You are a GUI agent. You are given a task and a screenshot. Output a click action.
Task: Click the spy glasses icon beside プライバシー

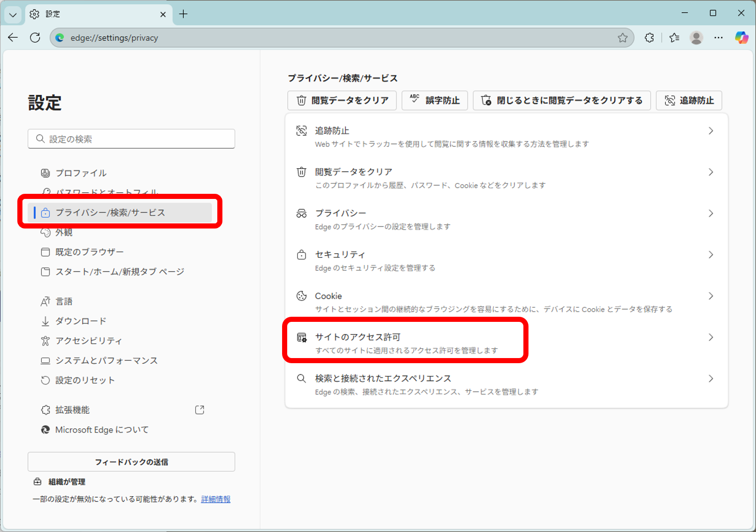(301, 213)
